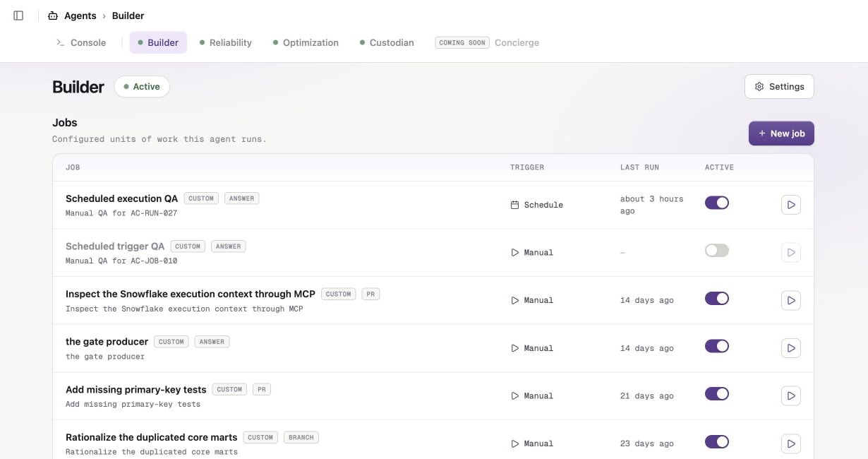The image size is (868, 459).
Task: Run Rationalize the duplicated core marts job
Action: point(791,443)
